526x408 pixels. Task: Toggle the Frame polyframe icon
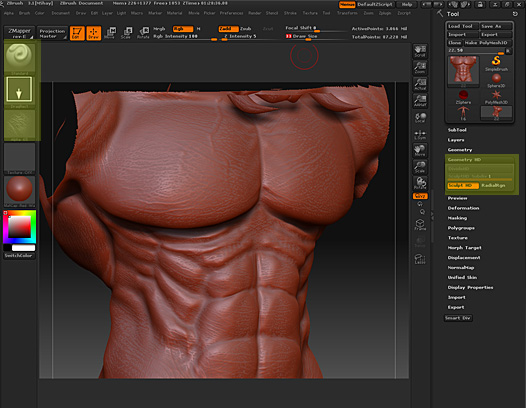pos(420,225)
